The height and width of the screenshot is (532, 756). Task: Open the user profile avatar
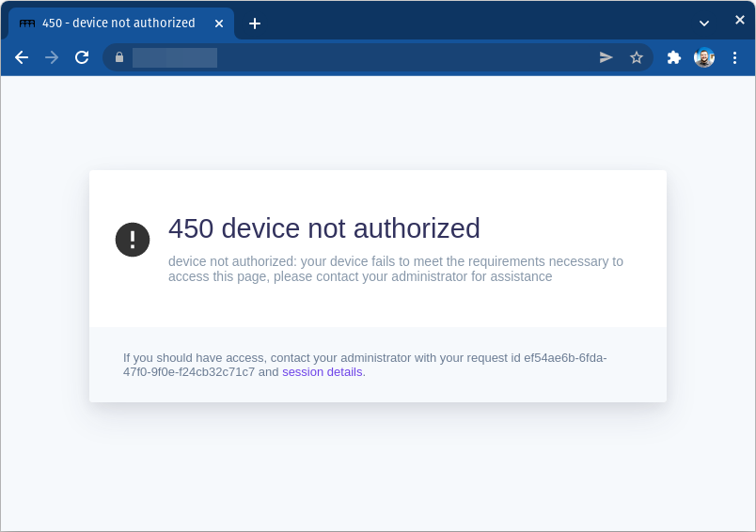(704, 57)
